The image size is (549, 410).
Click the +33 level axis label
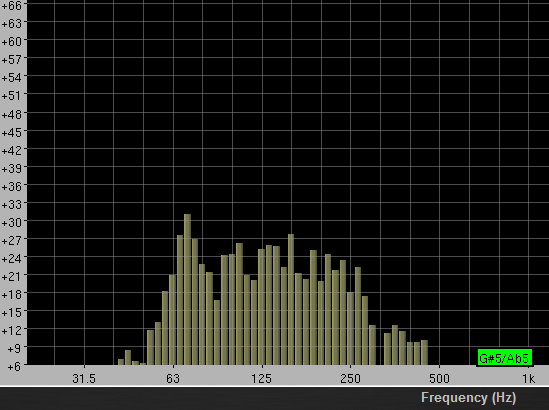tap(12, 204)
